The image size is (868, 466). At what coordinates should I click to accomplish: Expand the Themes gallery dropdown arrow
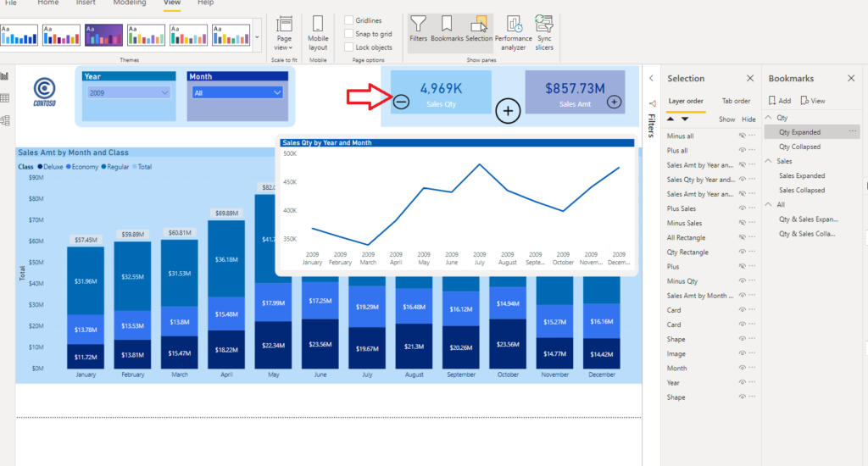tap(257, 37)
